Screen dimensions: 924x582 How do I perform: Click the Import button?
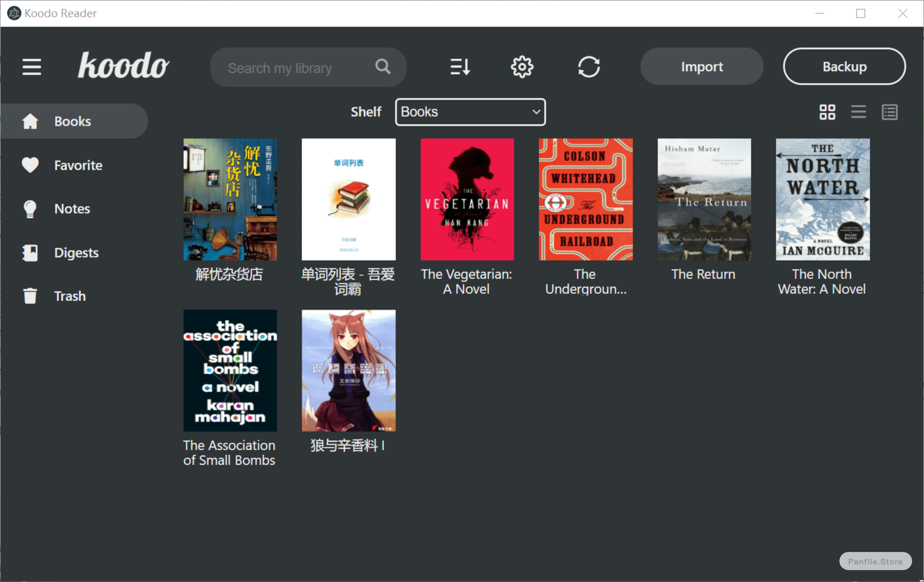point(701,67)
